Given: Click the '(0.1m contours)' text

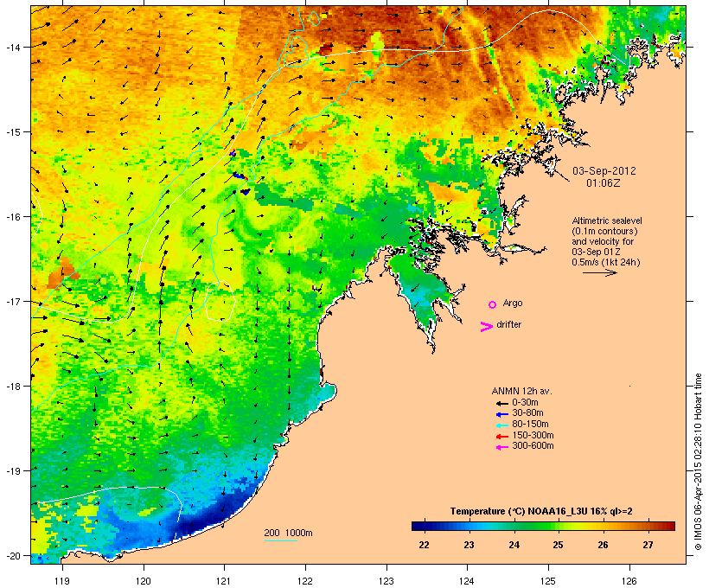Looking at the screenshot, I should point(604,231).
